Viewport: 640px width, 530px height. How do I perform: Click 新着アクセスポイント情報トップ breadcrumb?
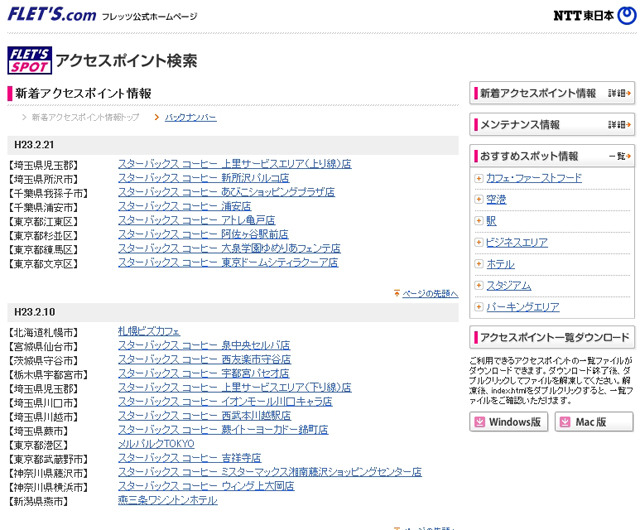pos(85,118)
